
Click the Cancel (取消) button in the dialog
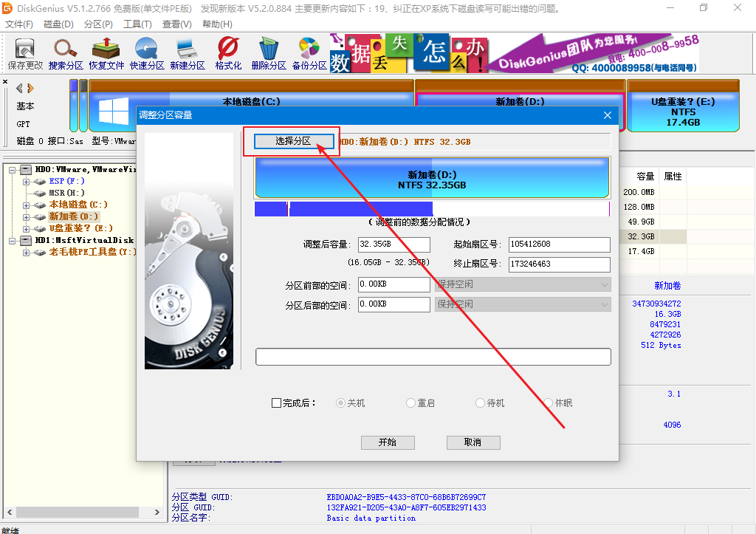point(473,442)
